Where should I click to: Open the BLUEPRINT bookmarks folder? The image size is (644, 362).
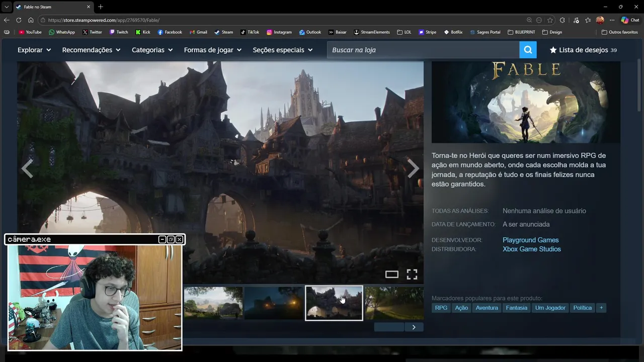(521, 32)
